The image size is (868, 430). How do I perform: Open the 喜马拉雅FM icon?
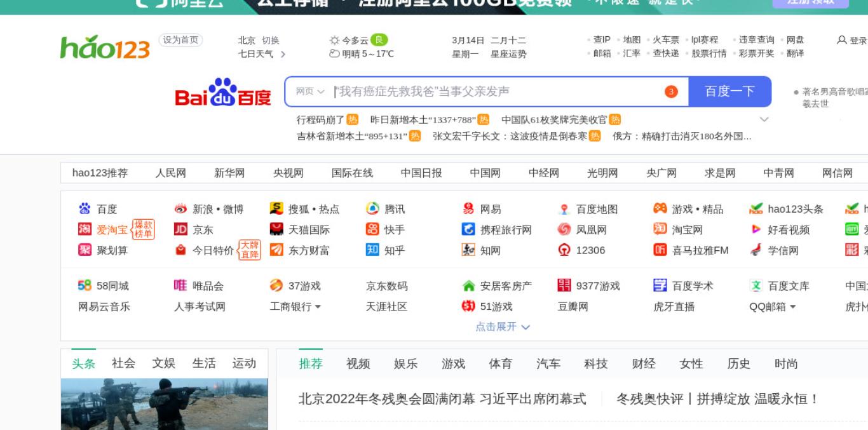[660, 250]
